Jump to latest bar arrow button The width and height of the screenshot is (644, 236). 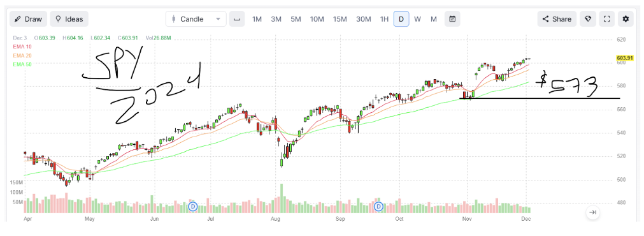click(592, 212)
